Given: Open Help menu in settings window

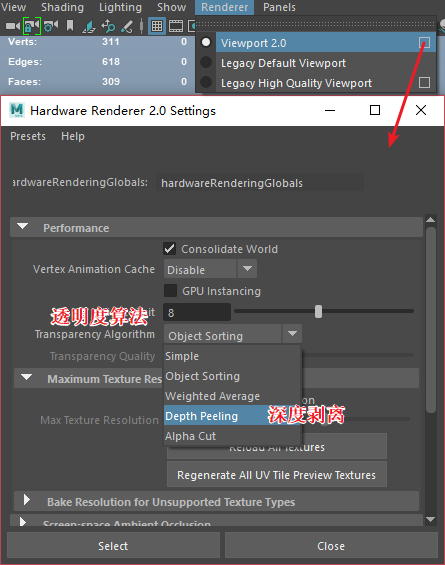Looking at the screenshot, I should point(73,136).
